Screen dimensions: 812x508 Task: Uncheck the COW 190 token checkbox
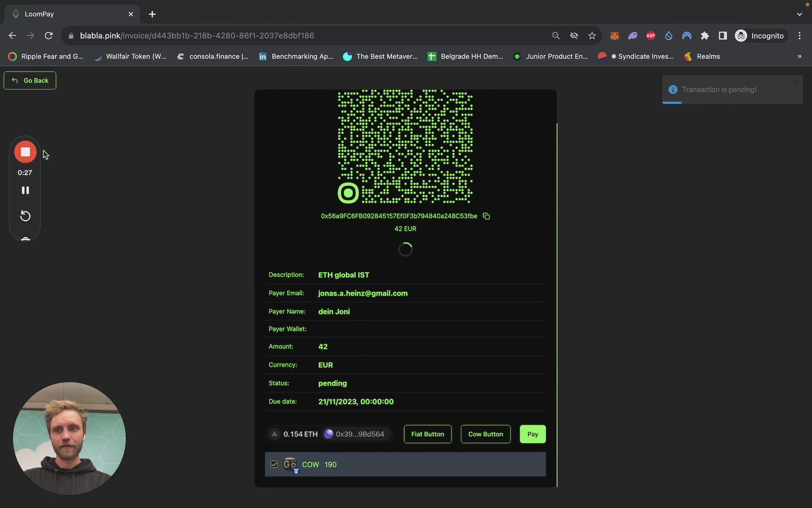274,464
